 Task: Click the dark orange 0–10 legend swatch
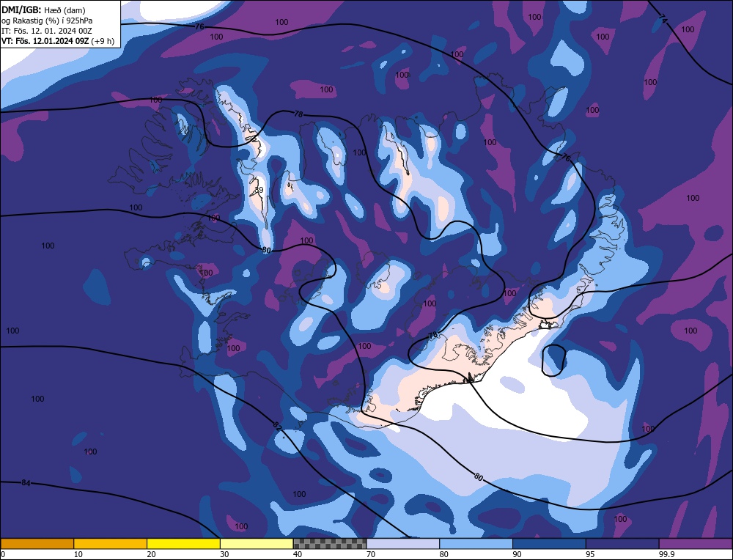coord(37,544)
